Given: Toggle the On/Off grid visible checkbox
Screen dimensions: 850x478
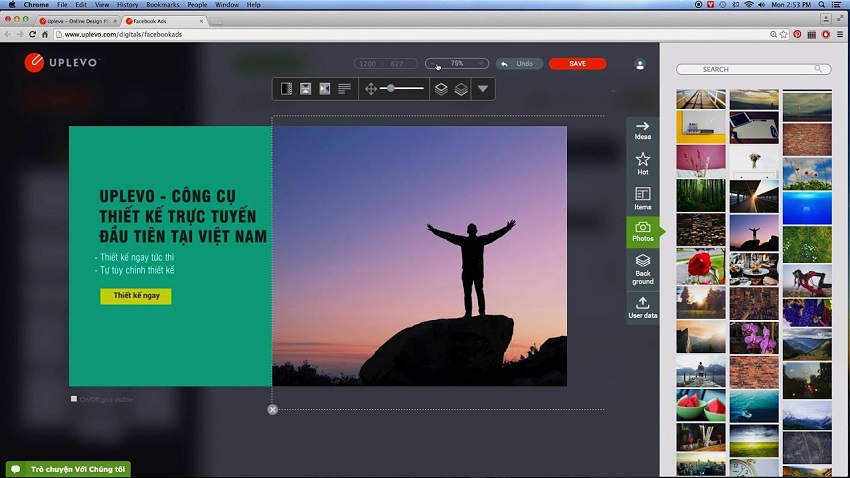Looking at the screenshot, I should (x=74, y=399).
